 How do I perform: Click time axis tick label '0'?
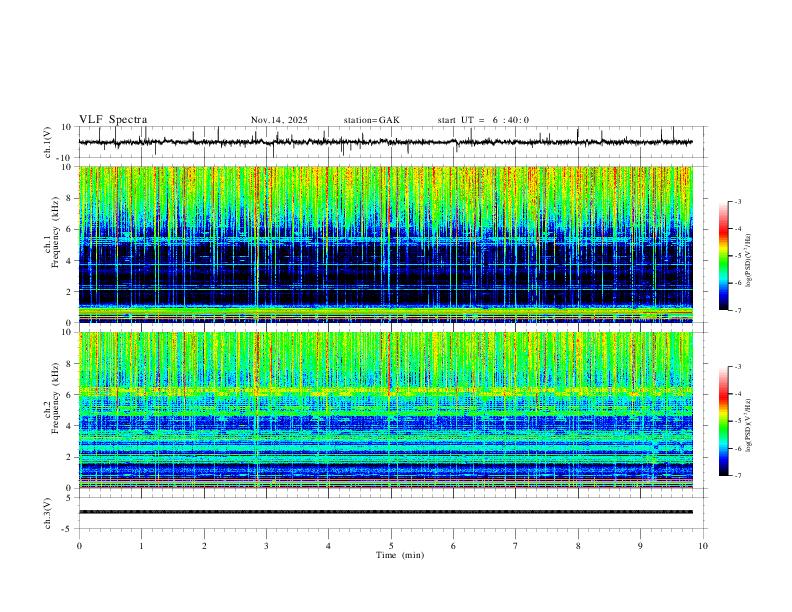click(79, 546)
